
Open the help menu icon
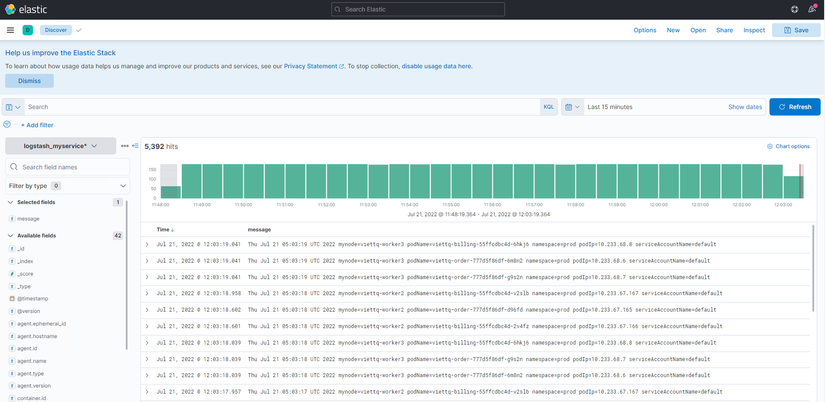coord(795,9)
